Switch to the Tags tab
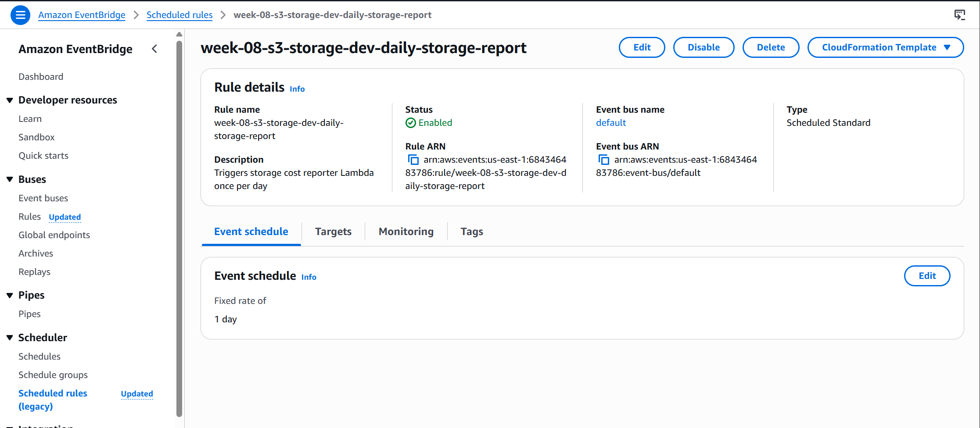Image resolution: width=980 pixels, height=428 pixels. [472, 232]
